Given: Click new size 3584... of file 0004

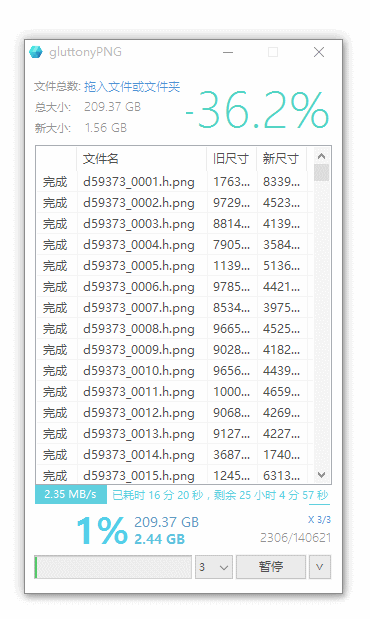Looking at the screenshot, I should click(x=282, y=244).
